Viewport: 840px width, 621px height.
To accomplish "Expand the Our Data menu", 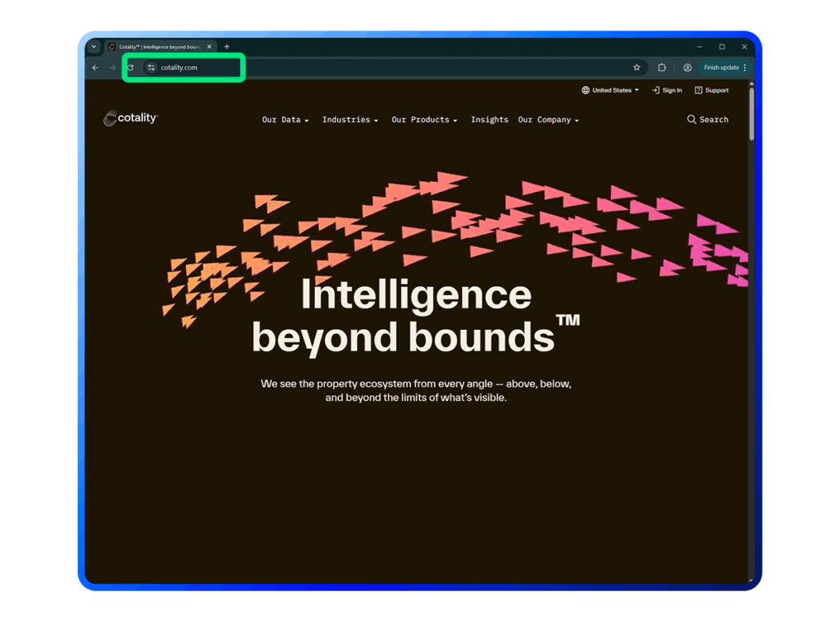I will click(x=285, y=120).
